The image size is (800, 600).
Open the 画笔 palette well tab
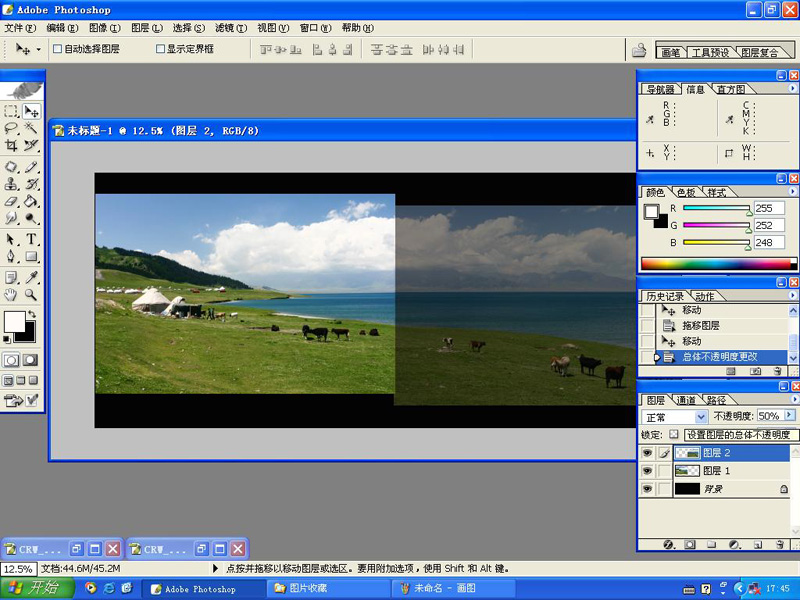click(670, 53)
